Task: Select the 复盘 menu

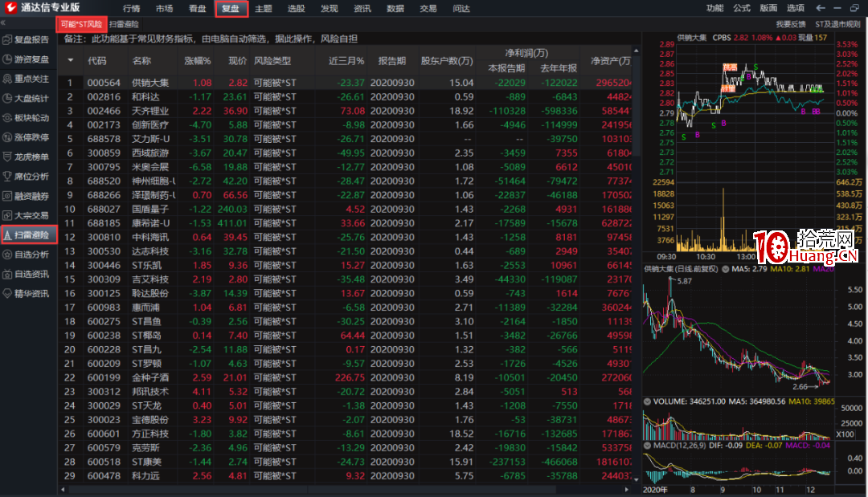Action: [231, 9]
